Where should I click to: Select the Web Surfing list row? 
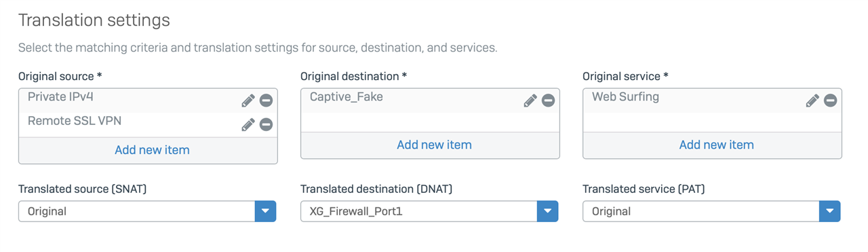coord(712,101)
